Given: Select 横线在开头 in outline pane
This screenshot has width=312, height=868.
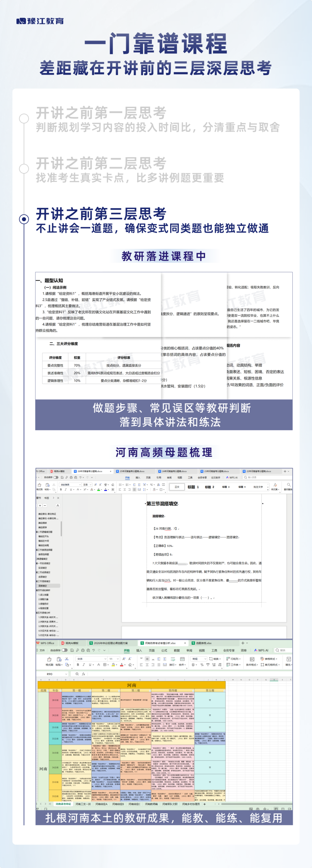Looking at the screenshot, I should (44, 537).
